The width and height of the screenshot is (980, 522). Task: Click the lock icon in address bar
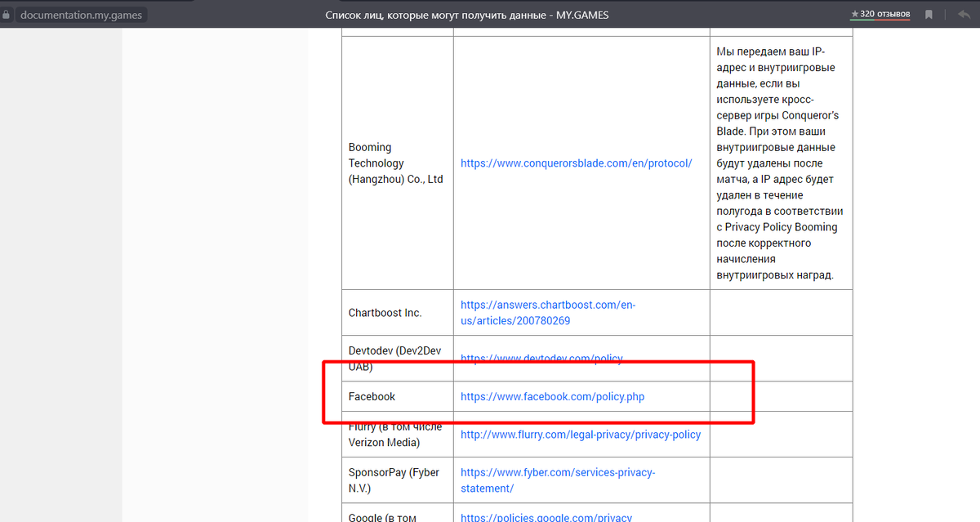[7, 15]
